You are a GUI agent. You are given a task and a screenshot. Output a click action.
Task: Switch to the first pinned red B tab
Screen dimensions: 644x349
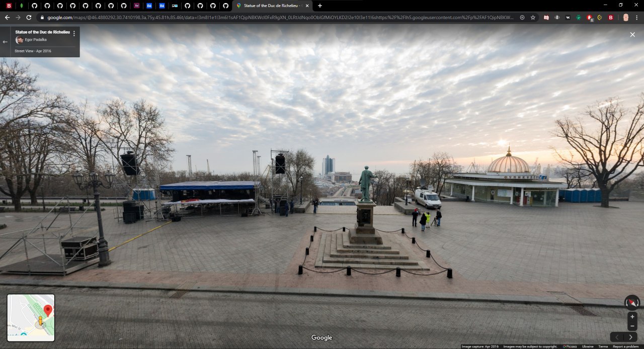(x=9, y=6)
